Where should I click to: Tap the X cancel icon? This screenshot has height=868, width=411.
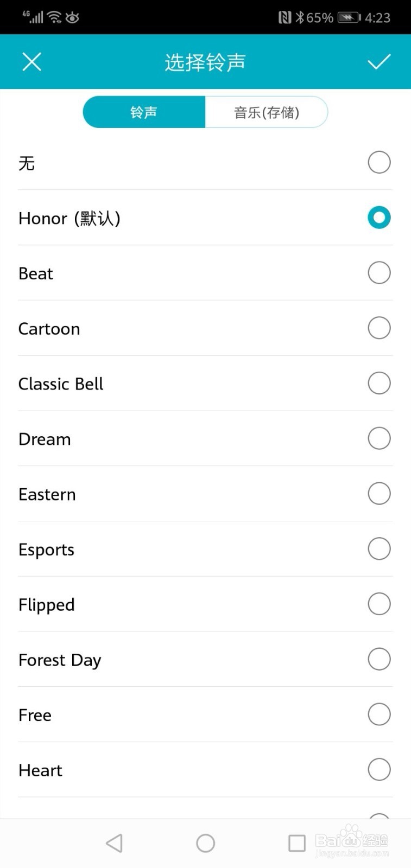pyautogui.click(x=32, y=62)
